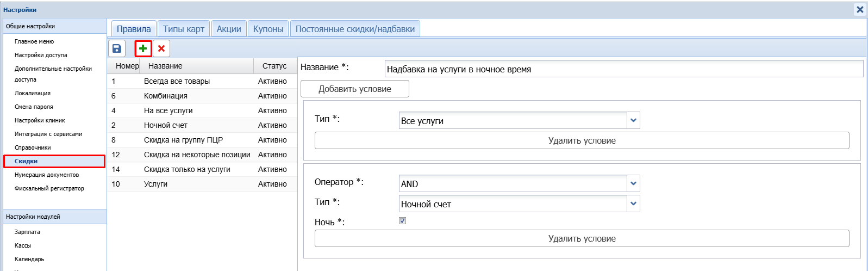This screenshot has height=271, width=868.
Task: Open the AND operator dropdown
Action: [633, 184]
